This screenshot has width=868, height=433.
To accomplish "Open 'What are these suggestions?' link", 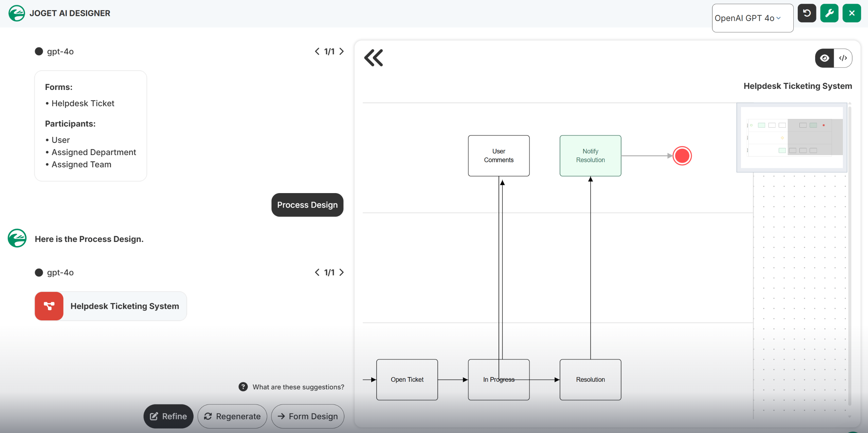I will pyautogui.click(x=298, y=387).
